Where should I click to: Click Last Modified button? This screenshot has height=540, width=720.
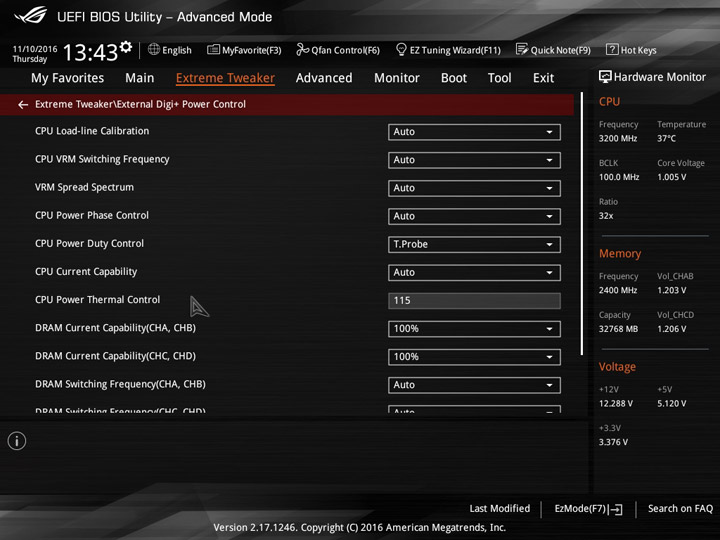coord(500,508)
